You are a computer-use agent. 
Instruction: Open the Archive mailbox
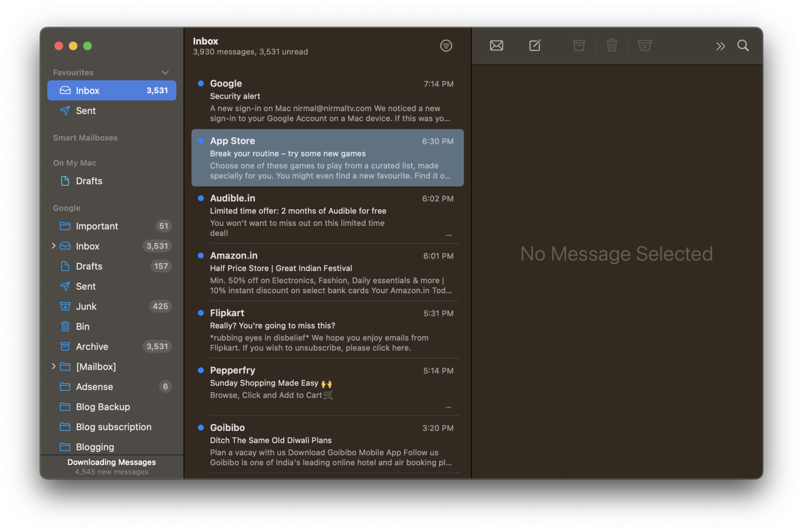point(112,347)
